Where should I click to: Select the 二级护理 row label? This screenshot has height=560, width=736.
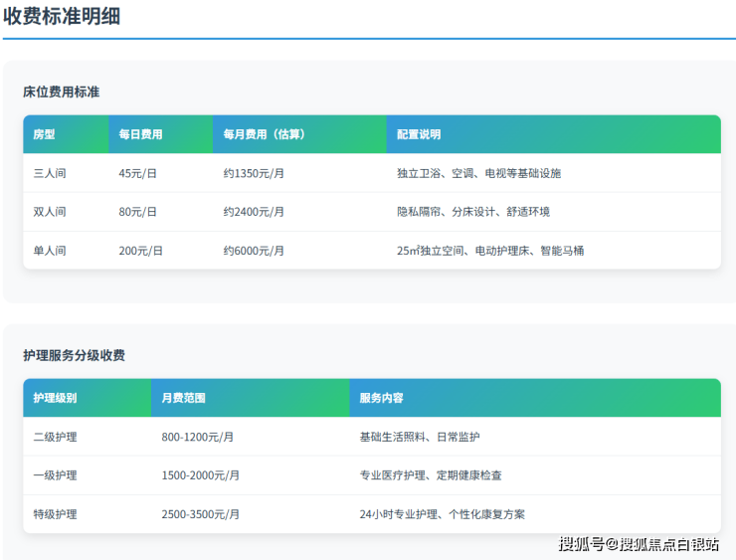tap(55, 437)
